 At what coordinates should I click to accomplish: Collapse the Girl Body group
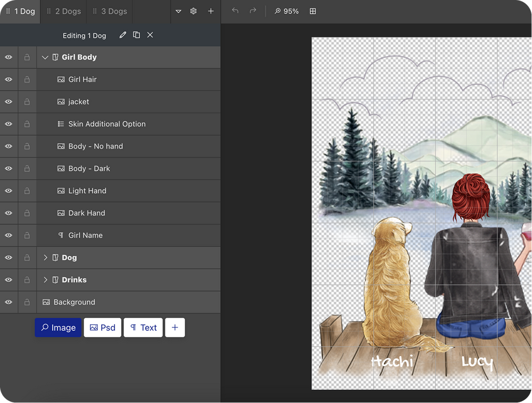[x=45, y=57]
